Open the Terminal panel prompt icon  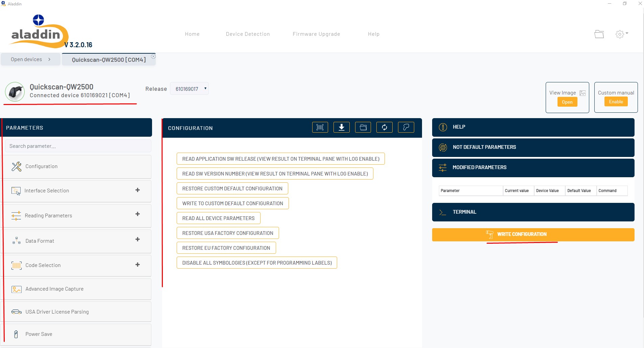pyautogui.click(x=443, y=212)
